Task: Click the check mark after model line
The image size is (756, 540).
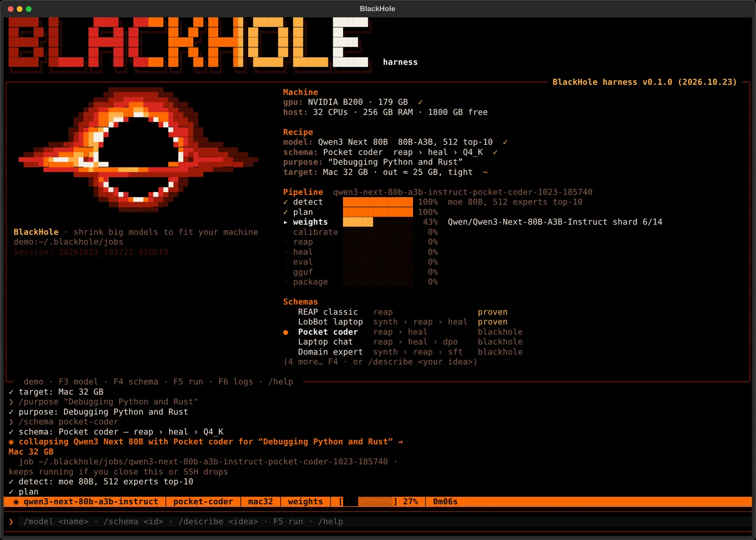Action: (x=505, y=142)
